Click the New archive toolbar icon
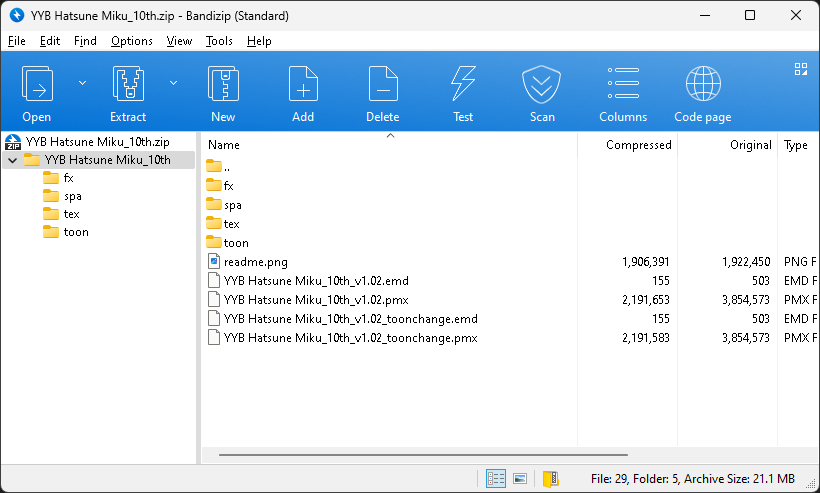The width and height of the screenshot is (820, 493). point(223,84)
